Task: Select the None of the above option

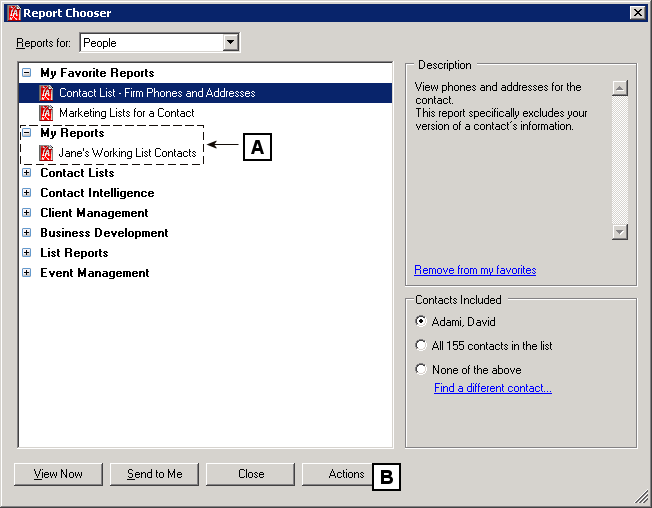Action: (x=421, y=369)
